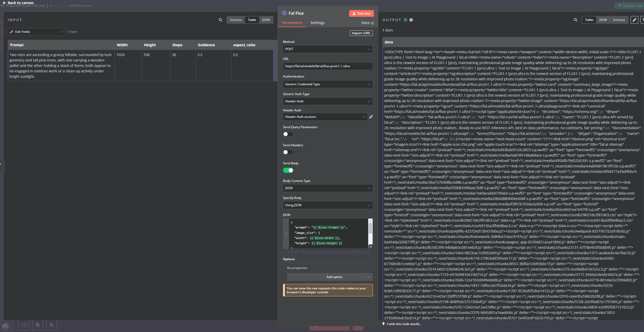
Task: Click the prompt text cell about two men
Action: [61, 65]
